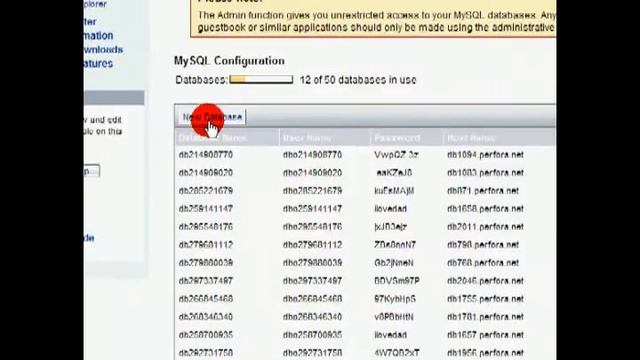
Task: Click host name db2011.perfora.net
Action: [x=485, y=227]
